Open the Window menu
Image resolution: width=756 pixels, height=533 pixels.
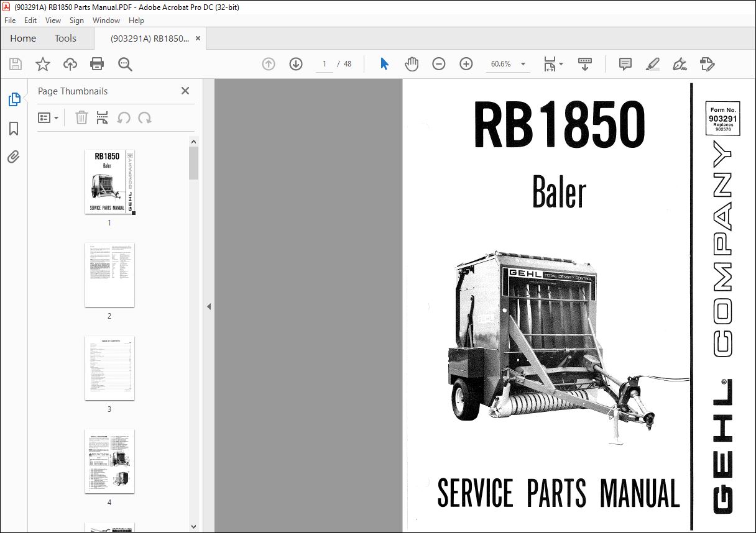coord(106,20)
